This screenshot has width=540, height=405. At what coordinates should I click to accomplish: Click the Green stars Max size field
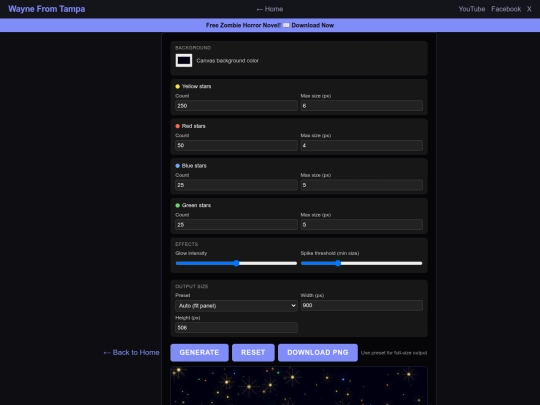(362, 225)
